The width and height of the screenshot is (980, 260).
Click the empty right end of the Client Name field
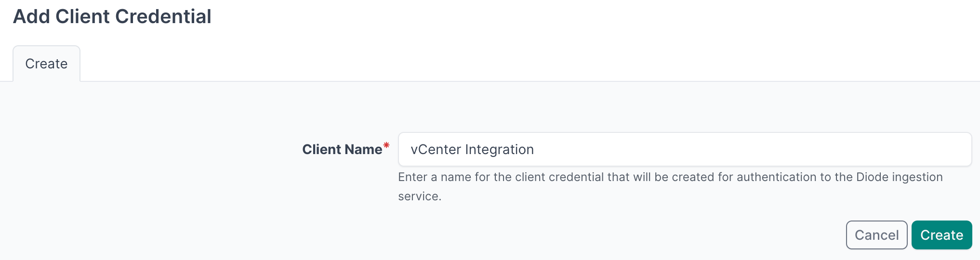(x=915, y=149)
